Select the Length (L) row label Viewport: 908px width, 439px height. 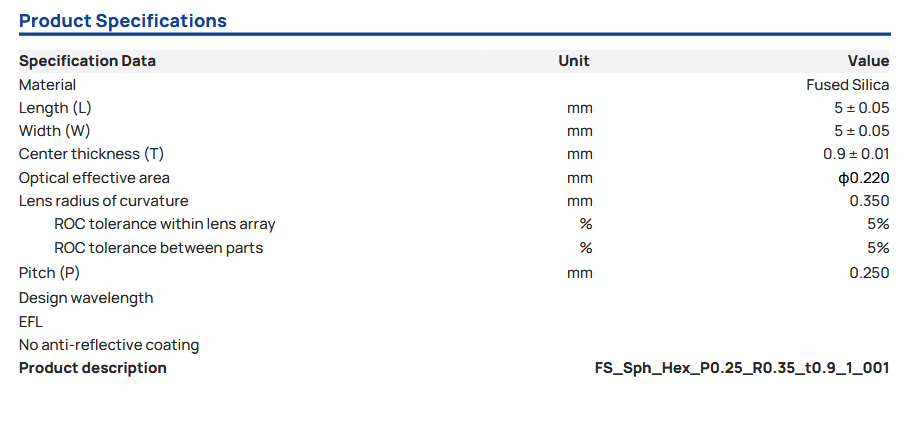55,108
